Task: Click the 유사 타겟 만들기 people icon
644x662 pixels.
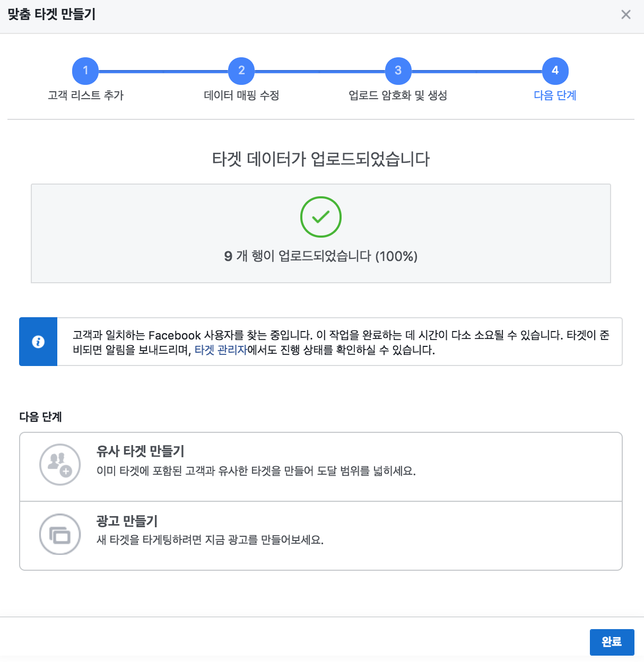Action: click(60, 465)
